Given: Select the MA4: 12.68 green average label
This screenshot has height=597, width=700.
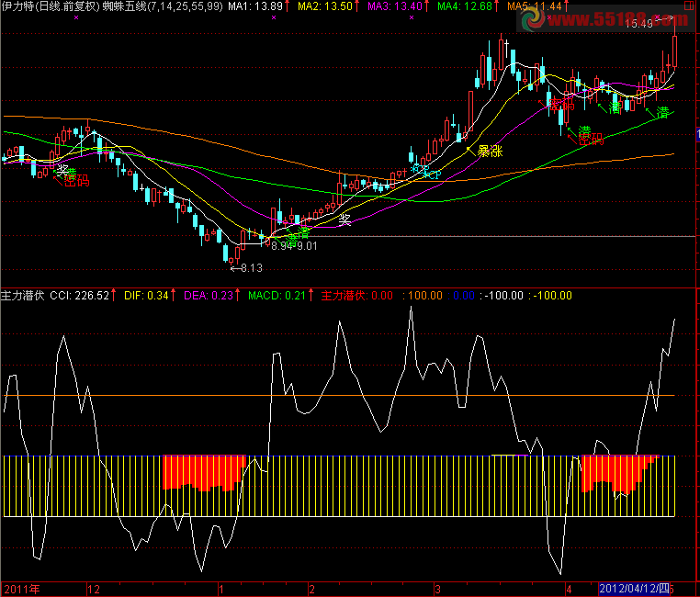Looking at the screenshot, I should tap(465, 6).
